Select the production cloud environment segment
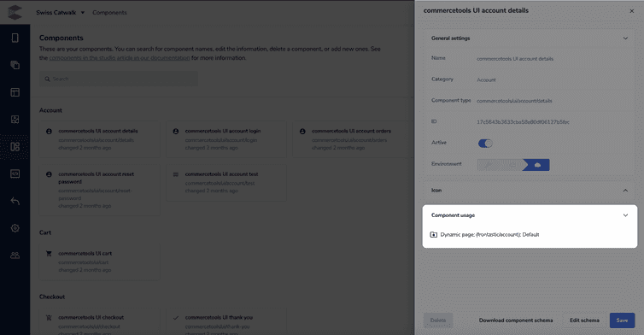644x335 pixels. (537, 165)
